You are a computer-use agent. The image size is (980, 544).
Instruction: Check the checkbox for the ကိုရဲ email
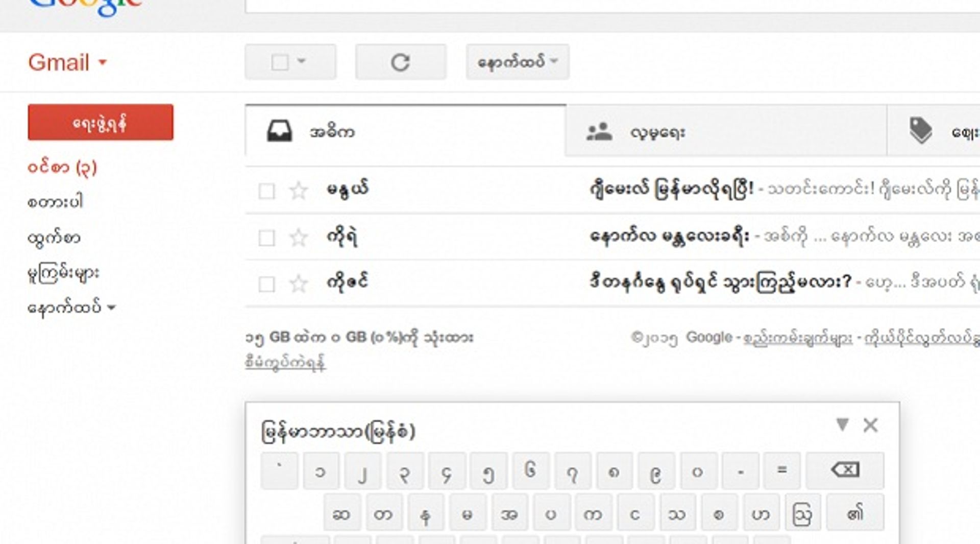point(266,236)
